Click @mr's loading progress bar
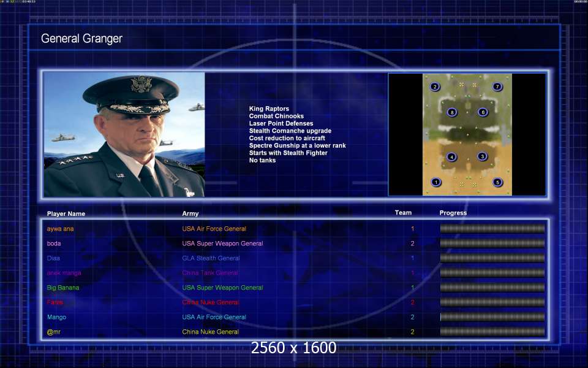Screen dimensions: 588x368 coord(492,332)
